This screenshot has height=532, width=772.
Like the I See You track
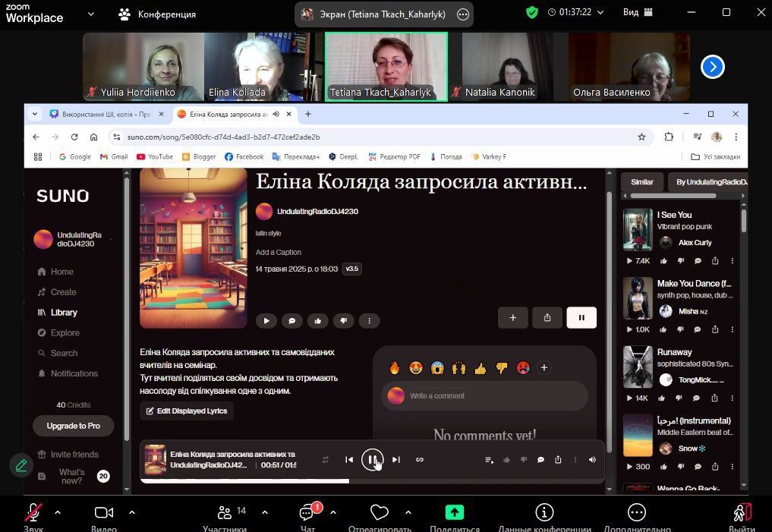(x=663, y=261)
